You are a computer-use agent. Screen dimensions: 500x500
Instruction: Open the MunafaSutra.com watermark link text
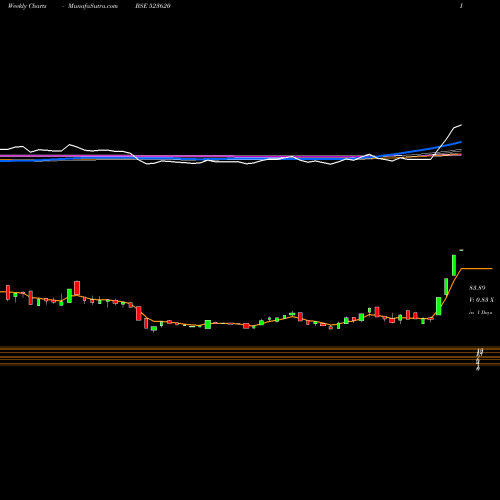[93, 6]
